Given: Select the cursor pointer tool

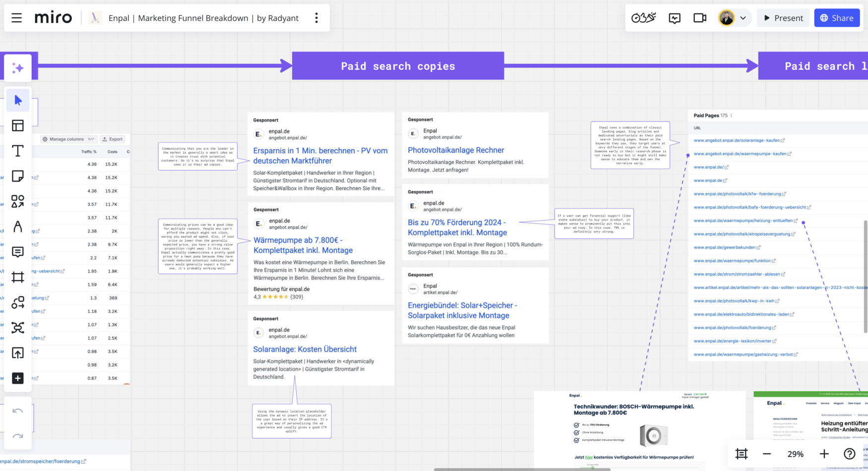Looking at the screenshot, I should 18,101.
